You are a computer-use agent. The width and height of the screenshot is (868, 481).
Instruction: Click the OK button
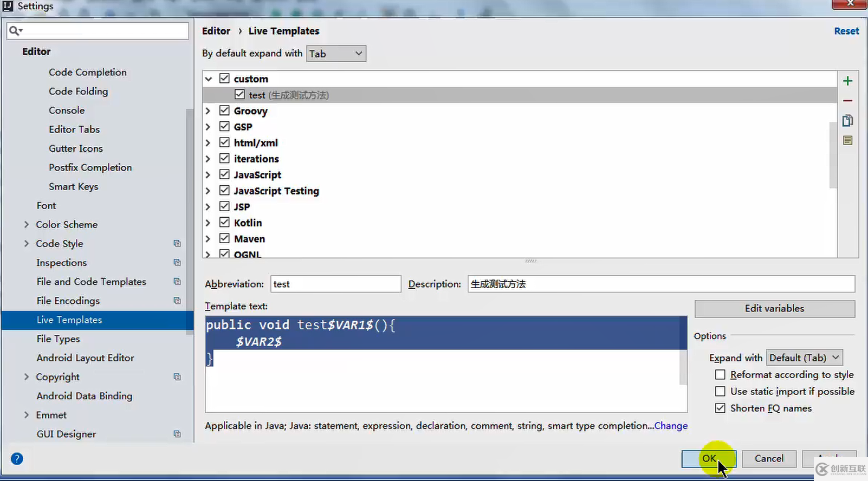click(x=709, y=458)
